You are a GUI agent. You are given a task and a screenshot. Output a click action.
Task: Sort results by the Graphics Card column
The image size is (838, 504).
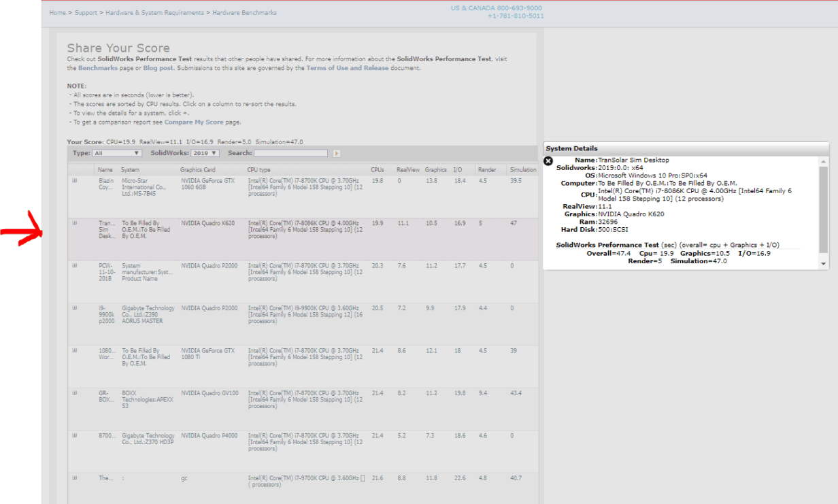pyautogui.click(x=198, y=170)
